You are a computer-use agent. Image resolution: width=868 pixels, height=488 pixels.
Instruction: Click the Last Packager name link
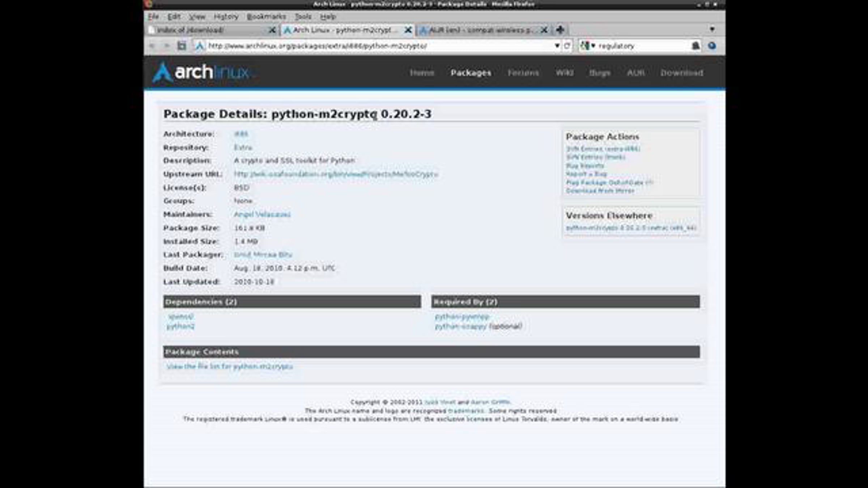tap(263, 255)
